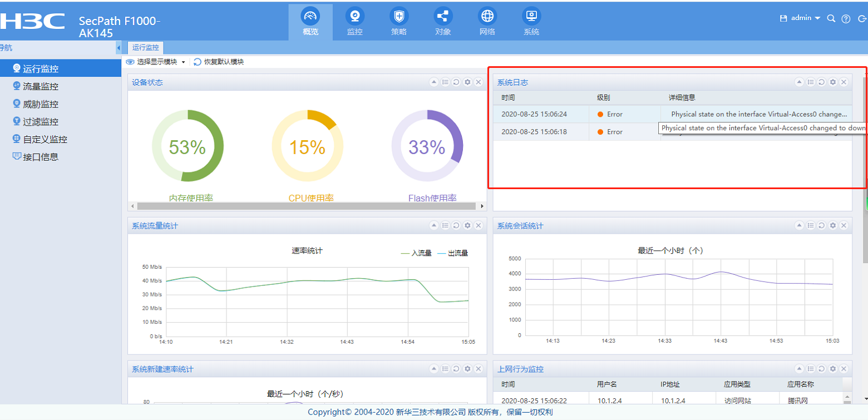
Task: Select 接口信息 in the sidebar
Action: pos(61,157)
